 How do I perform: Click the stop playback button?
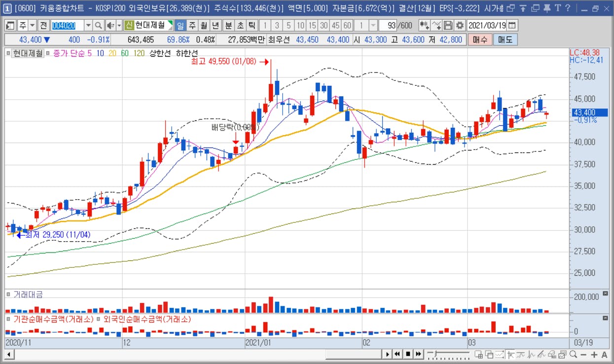408,354
